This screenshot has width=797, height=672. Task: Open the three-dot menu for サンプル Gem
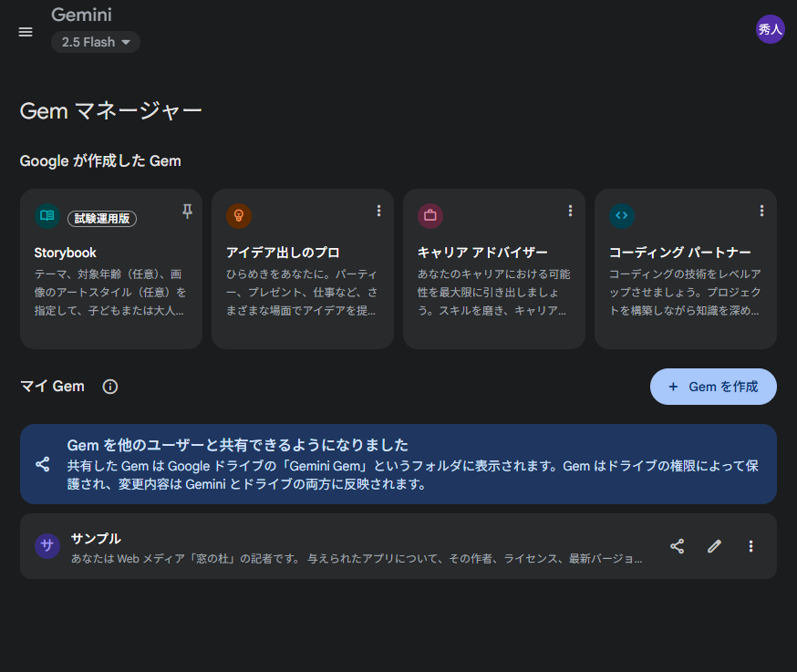click(x=750, y=545)
